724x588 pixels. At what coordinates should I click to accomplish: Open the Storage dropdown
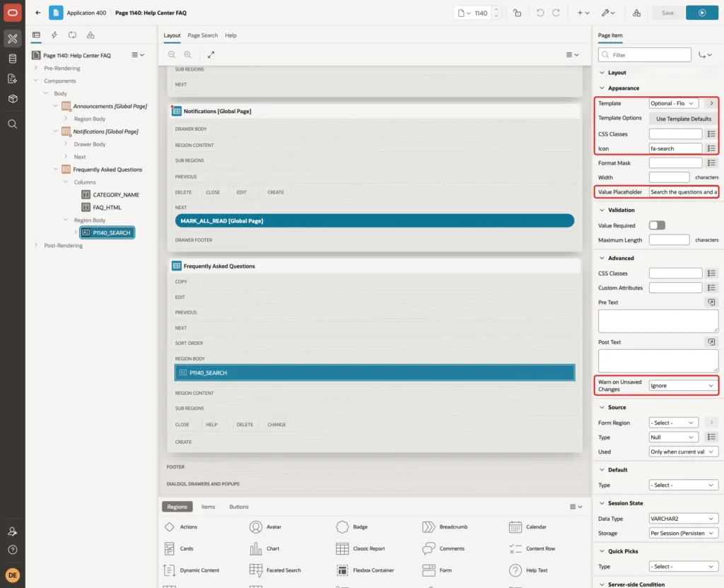click(x=684, y=533)
